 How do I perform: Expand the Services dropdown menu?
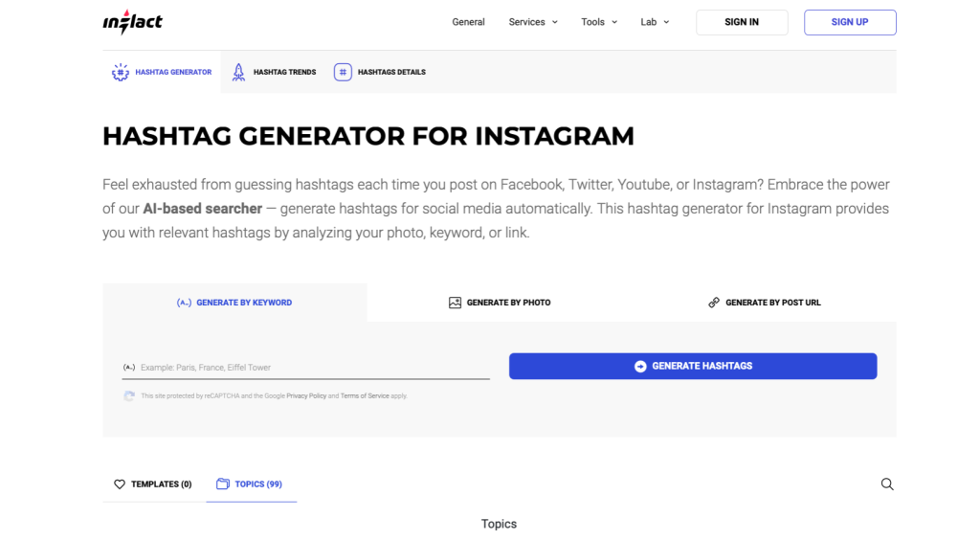(533, 22)
